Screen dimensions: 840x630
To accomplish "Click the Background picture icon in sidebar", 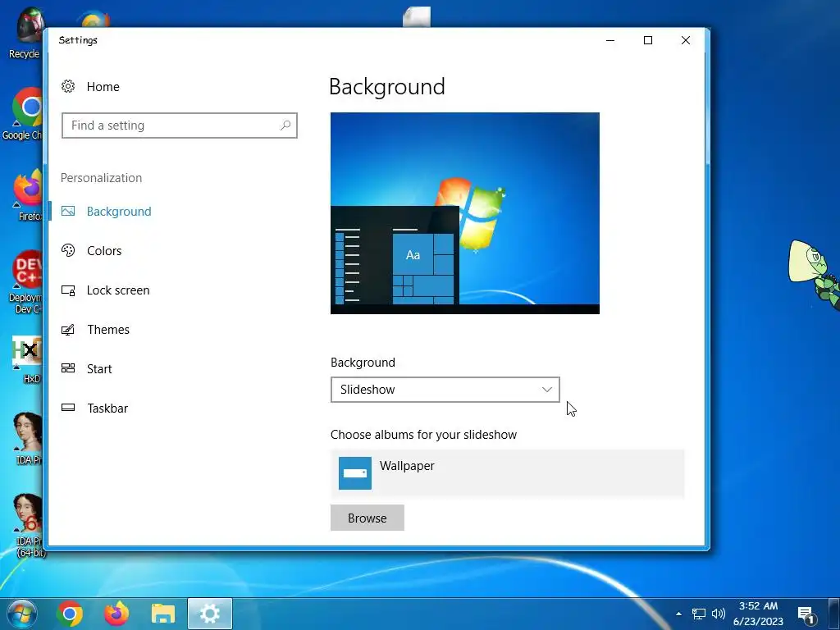I will click(68, 211).
